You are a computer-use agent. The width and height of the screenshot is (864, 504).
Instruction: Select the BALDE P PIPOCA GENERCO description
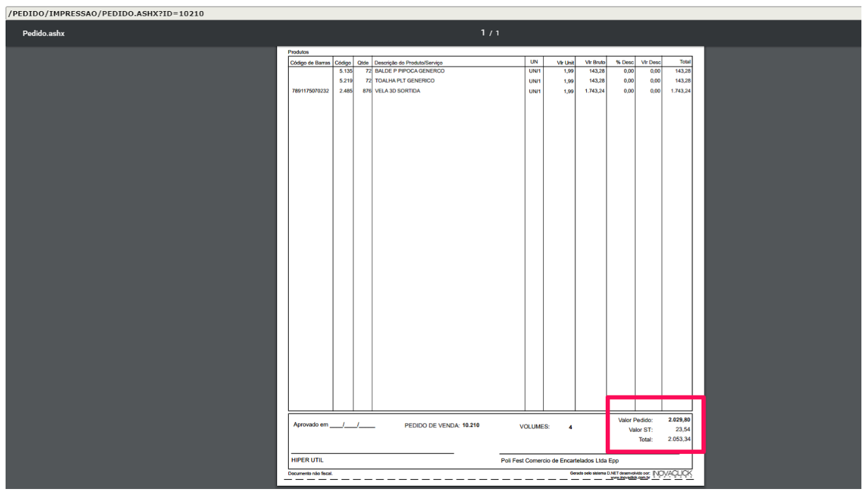(410, 70)
